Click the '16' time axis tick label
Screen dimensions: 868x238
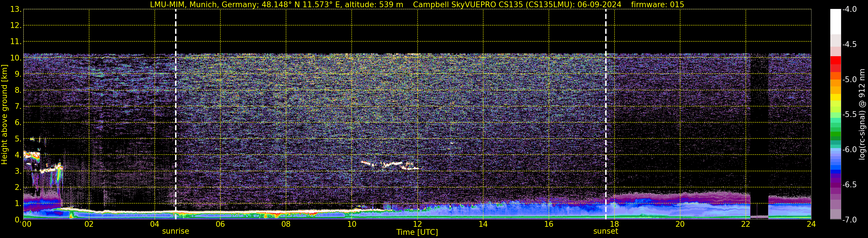coord(548,224)
